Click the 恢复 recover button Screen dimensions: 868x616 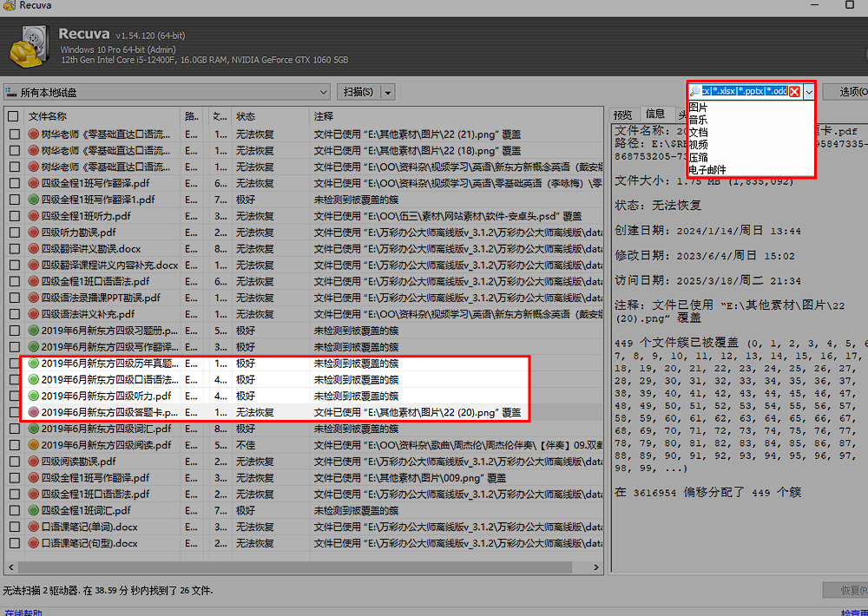pyautogui.click(x=845, y=591)
